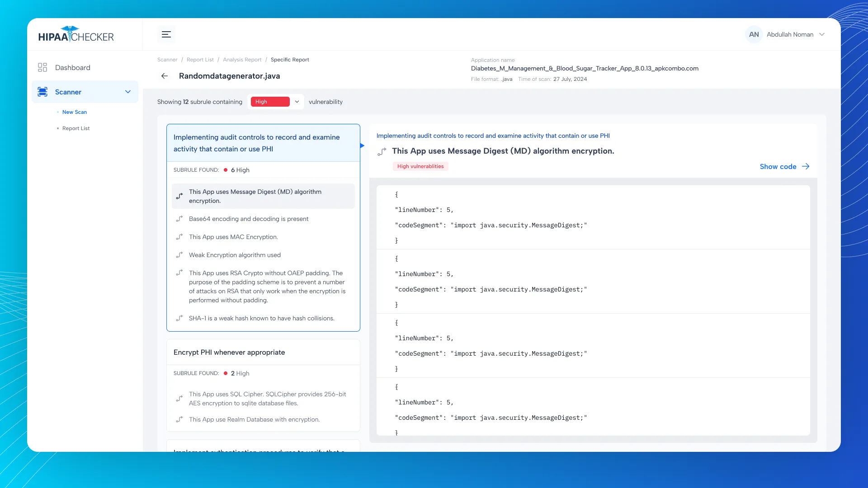This screenshot has width=868, height=488.
Task: Click the icon beside SQL Cipher subrule
Action: [x=179, y=399]
